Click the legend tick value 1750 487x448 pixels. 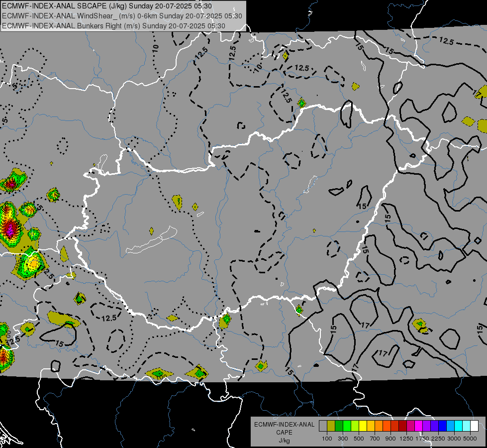tap(422, 439)
